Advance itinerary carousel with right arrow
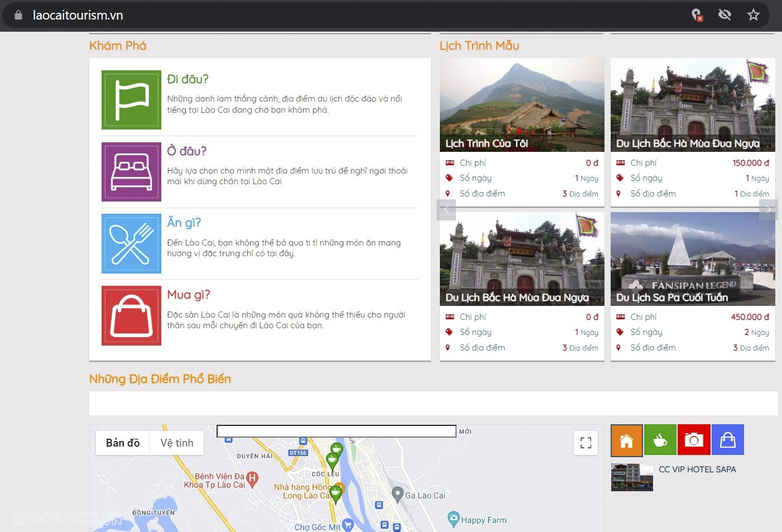Image resolution: width=782 pixels, height=532 pixels. coord(769,210)
